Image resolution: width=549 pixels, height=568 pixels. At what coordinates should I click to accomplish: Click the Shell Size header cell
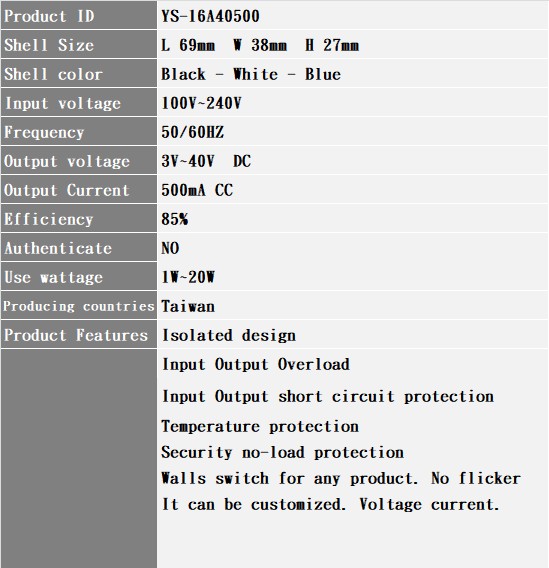point(79,45)
